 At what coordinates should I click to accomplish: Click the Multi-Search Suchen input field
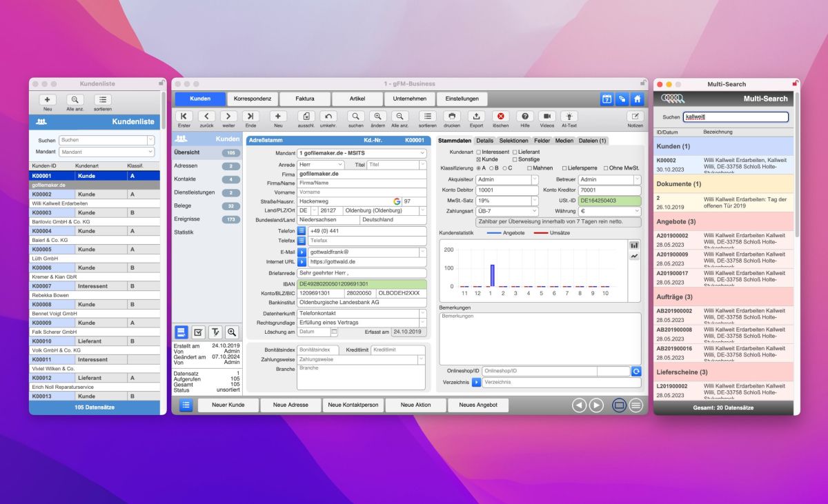click(x=735, y=117)
